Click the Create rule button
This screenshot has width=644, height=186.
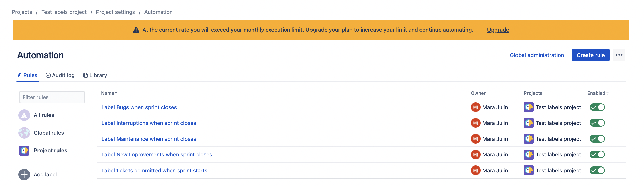(x=591, y=55)
